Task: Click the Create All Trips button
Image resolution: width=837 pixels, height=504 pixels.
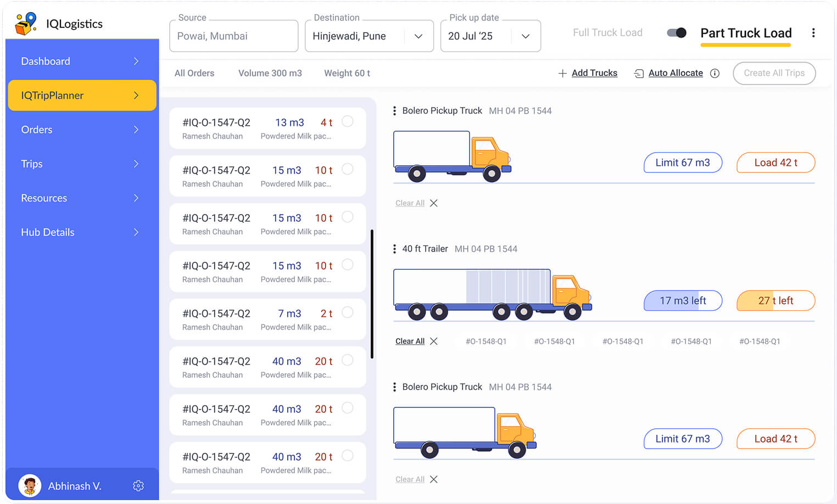Action: click(x=774, y=73)
